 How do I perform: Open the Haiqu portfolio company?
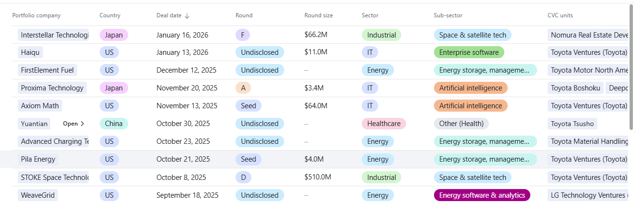click(30, 52)
